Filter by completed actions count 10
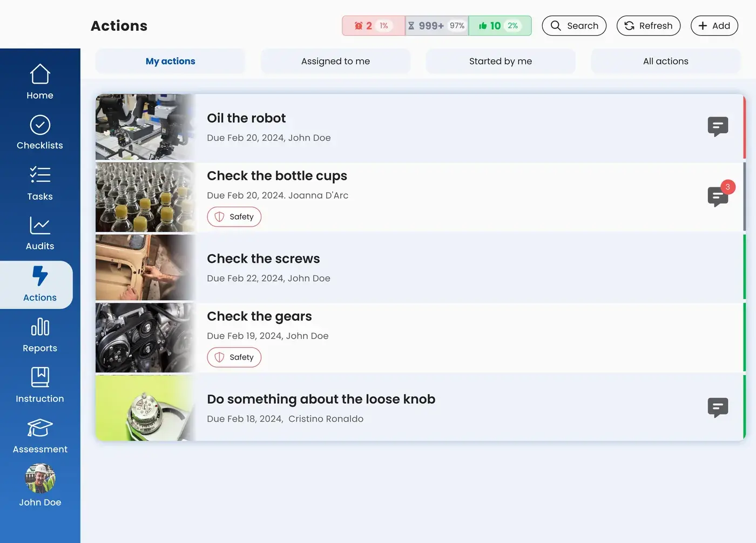Screen dimensions: 756x543 500,26
